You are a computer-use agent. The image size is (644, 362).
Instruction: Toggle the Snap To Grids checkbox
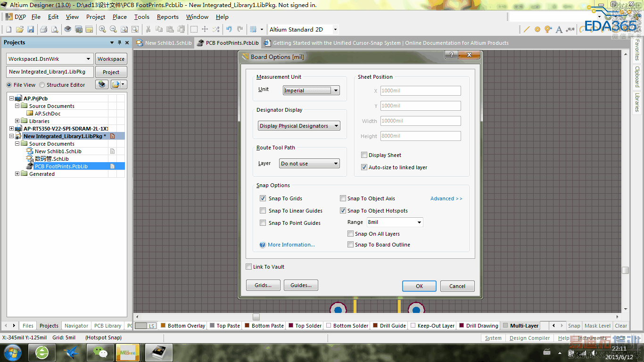(263, 198)
